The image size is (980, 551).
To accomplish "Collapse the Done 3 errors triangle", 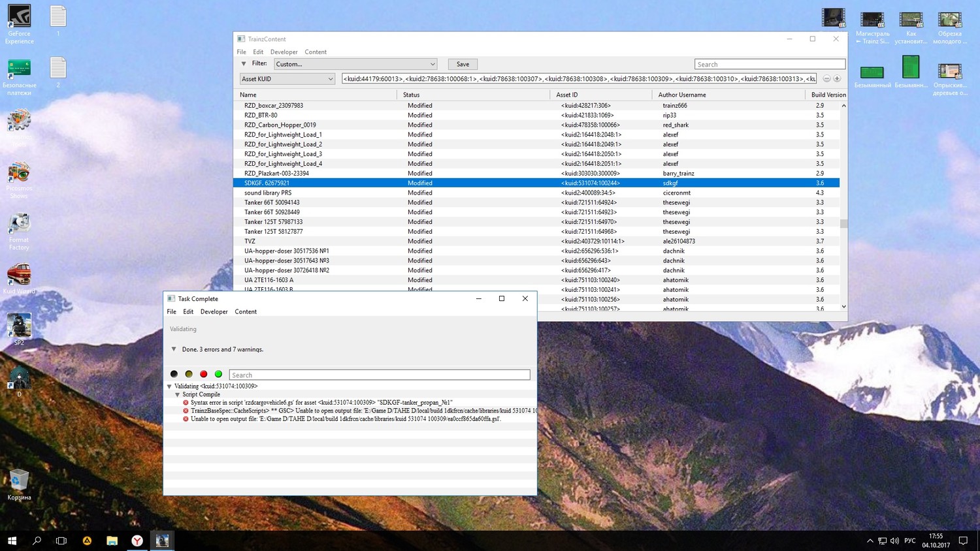I will (x=174, y=349).
